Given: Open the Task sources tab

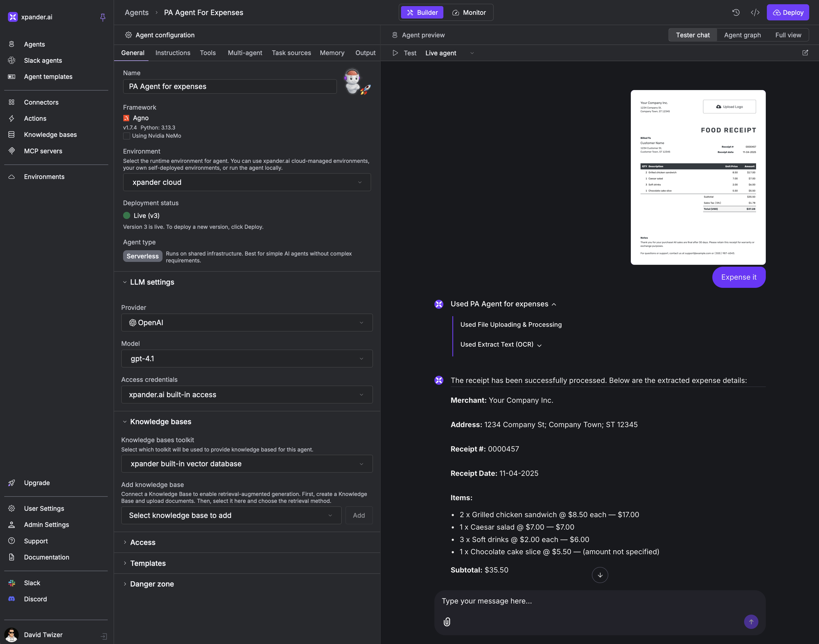Looking at the screenshot, I should point(291,53).
